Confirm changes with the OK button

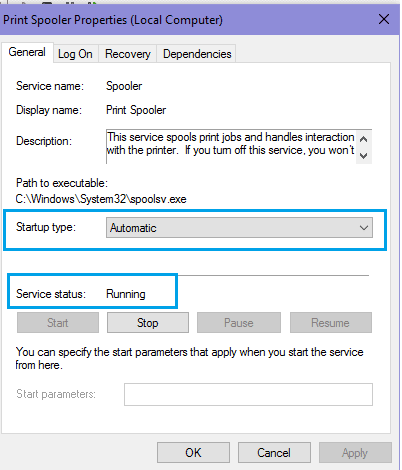pos(193,453)
